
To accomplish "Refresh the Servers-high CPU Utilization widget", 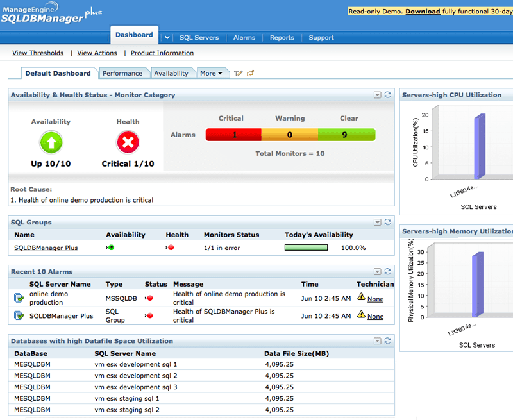I will tap(510, 94).
